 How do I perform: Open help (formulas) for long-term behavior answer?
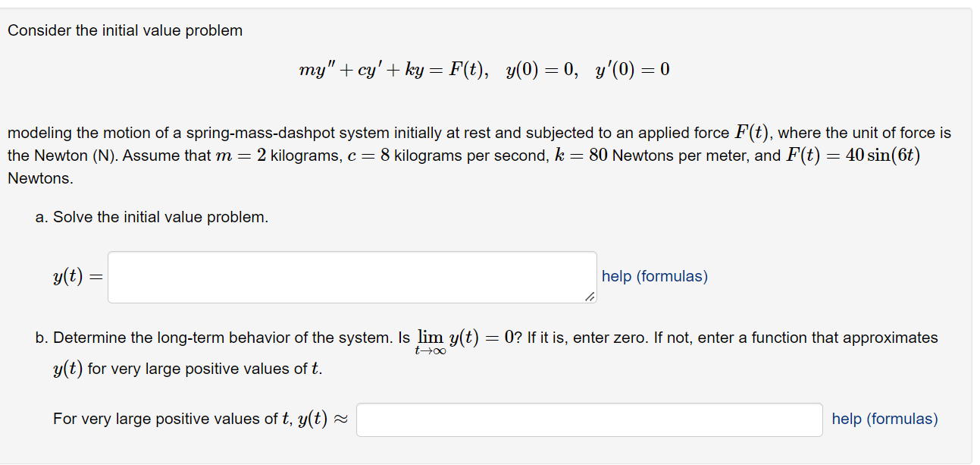884,419
